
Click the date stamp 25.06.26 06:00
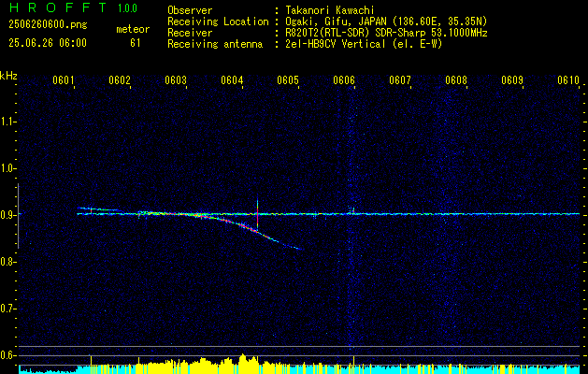point(48,43)
